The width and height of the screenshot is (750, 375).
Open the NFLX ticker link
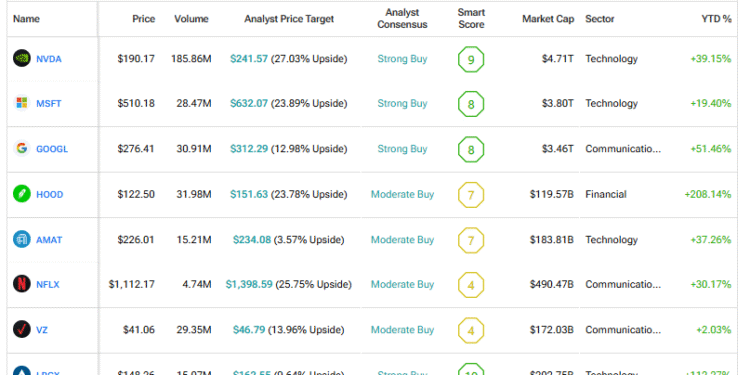[48, 285]
